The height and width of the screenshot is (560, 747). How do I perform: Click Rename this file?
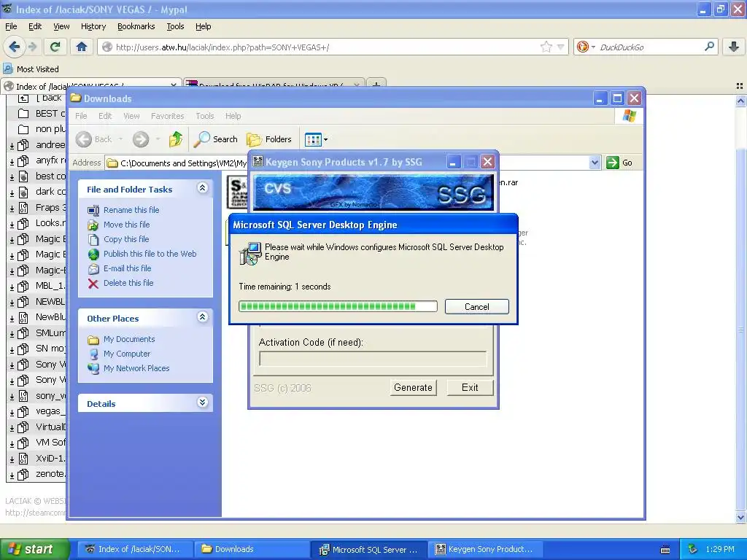pos(131,210)
